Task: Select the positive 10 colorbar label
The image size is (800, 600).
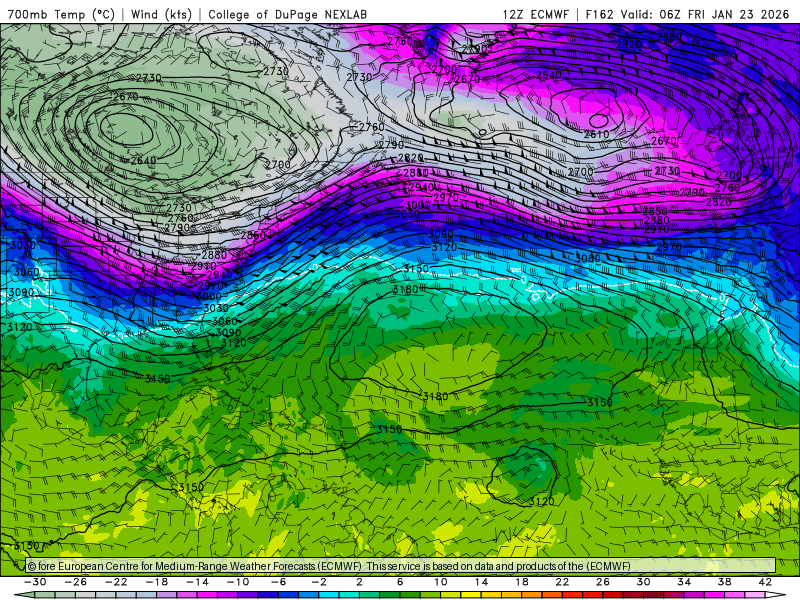Action: pos(441,582)
